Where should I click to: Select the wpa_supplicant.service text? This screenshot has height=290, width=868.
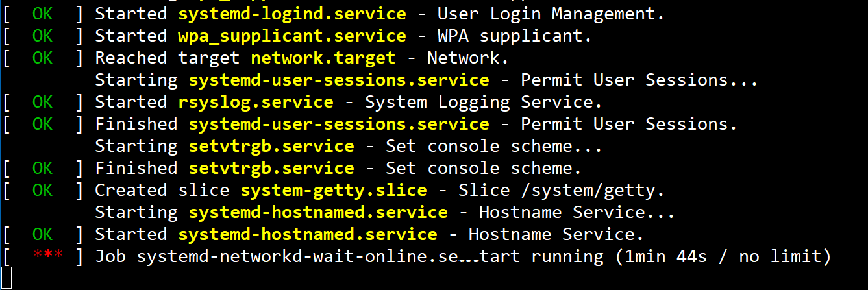tap(292, 36)
